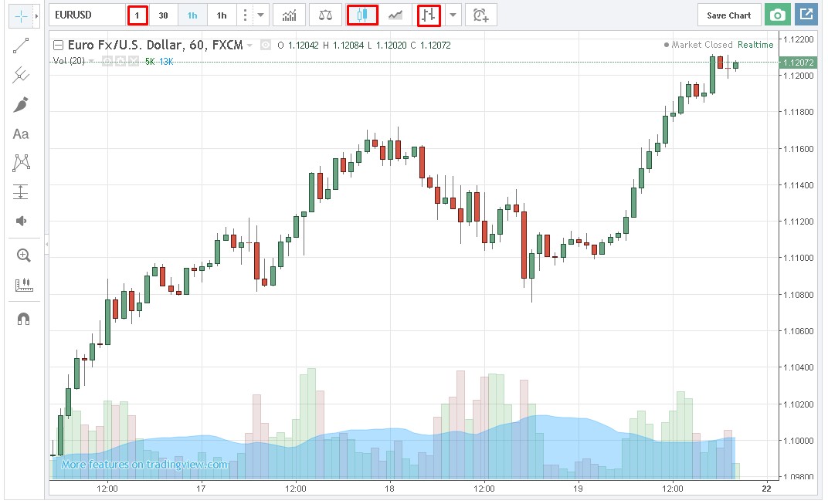Select the crosshair cursor tool
This screenshot has height=504, width=828.
pos(21,16)
